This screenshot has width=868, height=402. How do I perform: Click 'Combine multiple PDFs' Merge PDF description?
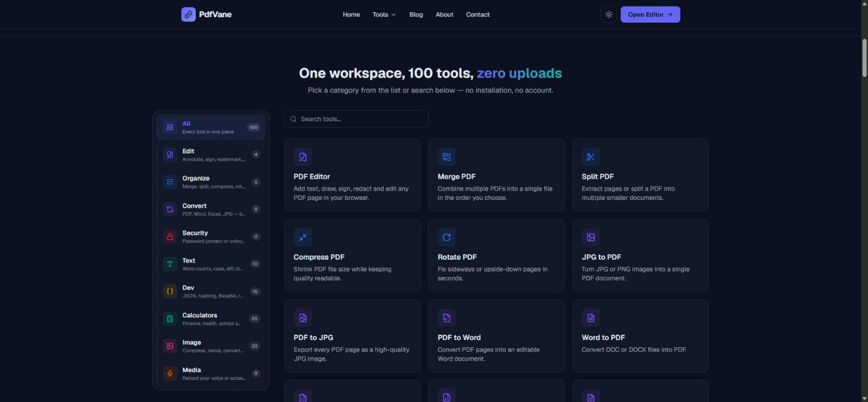pyautogui.click(x=495, y=193)
